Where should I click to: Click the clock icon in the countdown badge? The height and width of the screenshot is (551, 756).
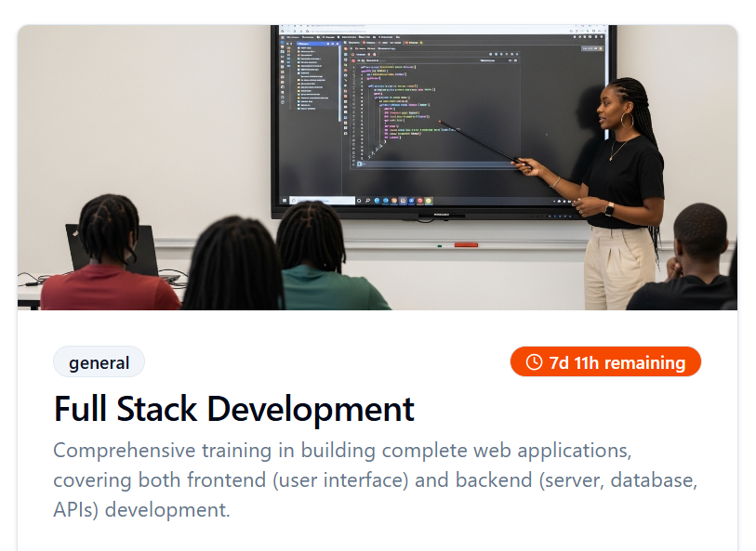[x=534, y=362]
